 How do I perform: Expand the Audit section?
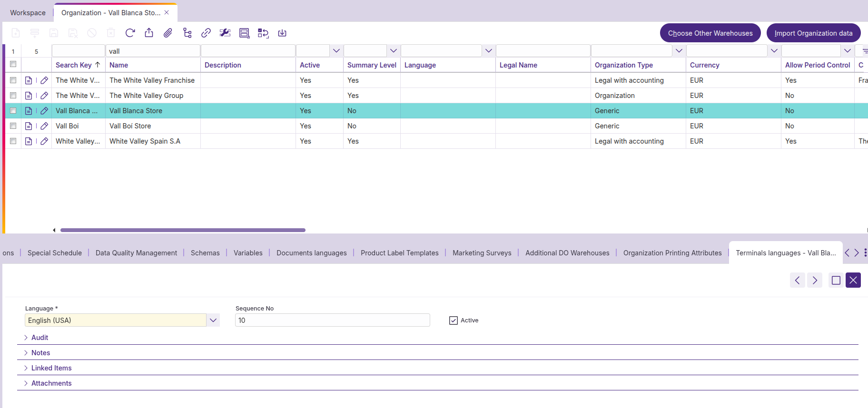[x=39, y=338]
